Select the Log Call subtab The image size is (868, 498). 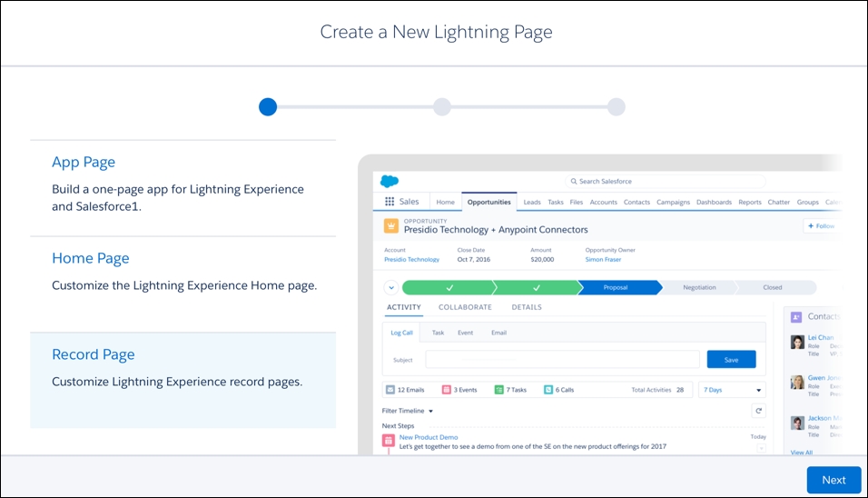pyautogui.click(x=401, y=333)
